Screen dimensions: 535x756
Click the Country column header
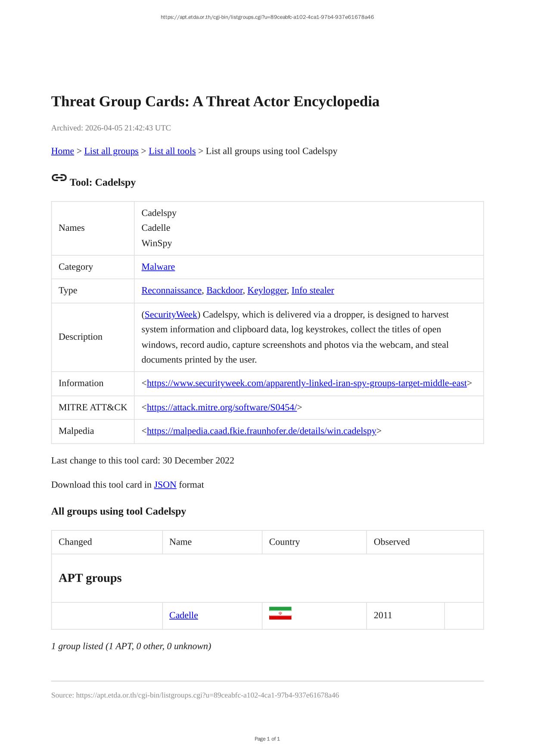(x=284, y=542)
